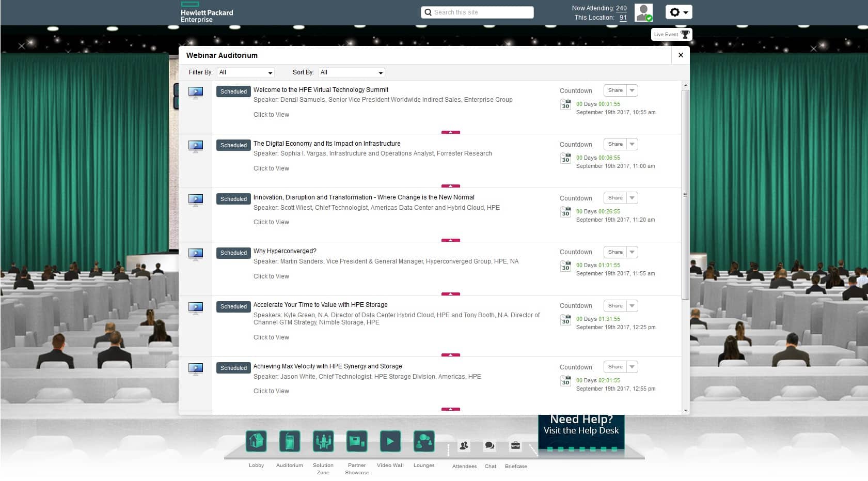Collapse the Innovation session pink arrow

[x=451, y=240]
